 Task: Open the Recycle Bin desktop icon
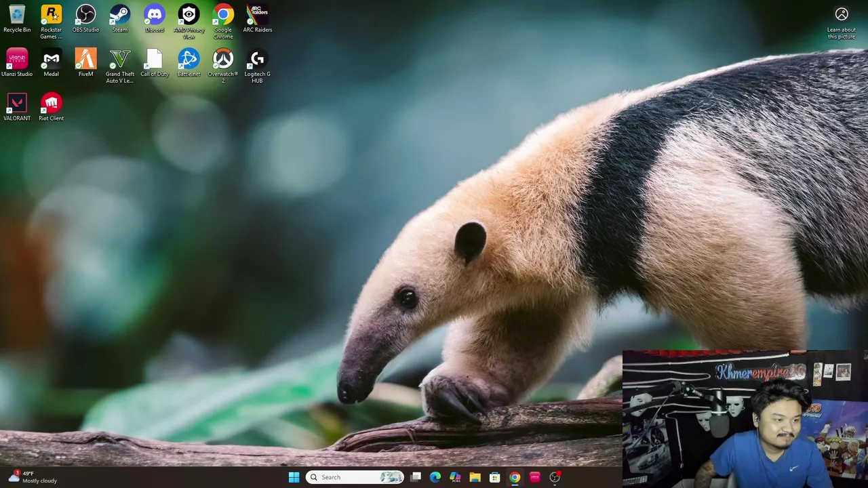[17, 19]
